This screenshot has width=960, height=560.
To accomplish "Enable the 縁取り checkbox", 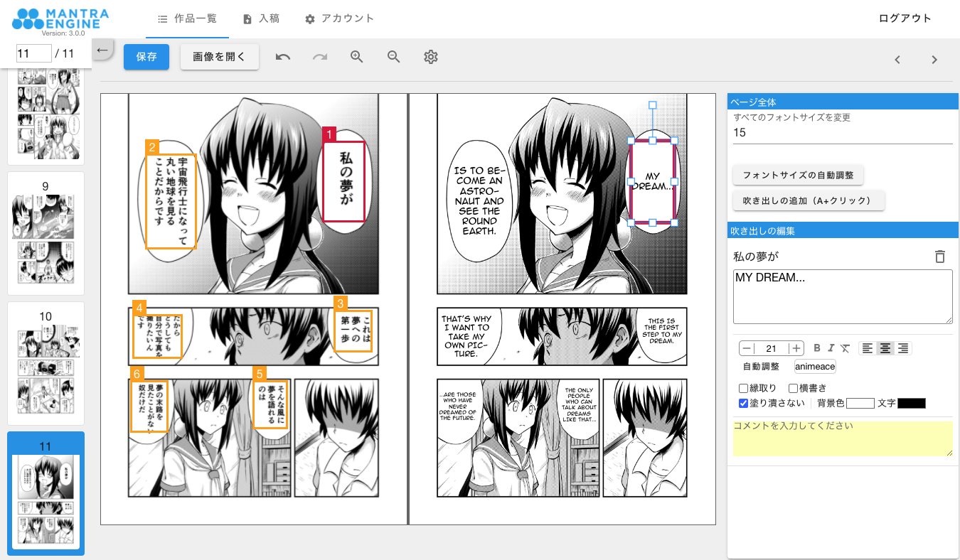I will pos(744,388).
